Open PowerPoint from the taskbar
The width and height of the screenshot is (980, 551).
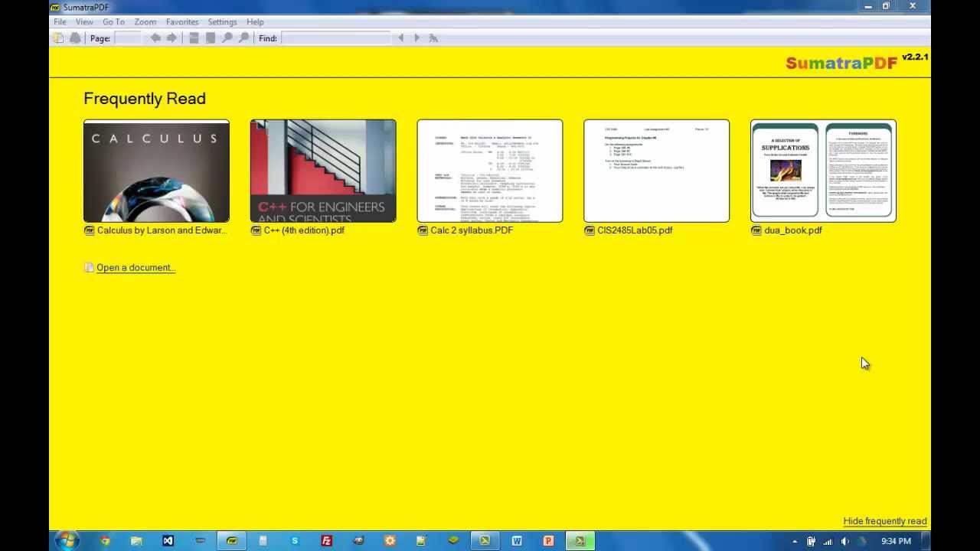click(x=548, y=541)
